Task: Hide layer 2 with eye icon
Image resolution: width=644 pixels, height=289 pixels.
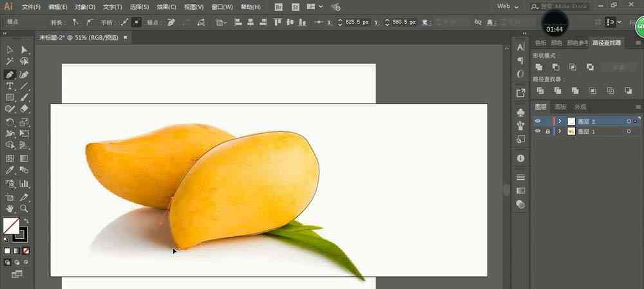Action: click(538, 121)
